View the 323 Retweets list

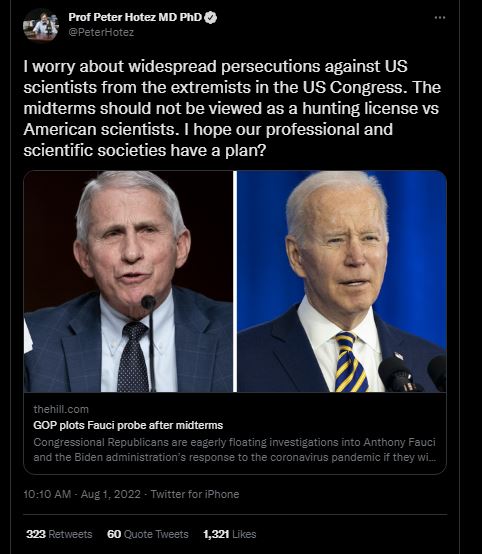pos(59,534)
